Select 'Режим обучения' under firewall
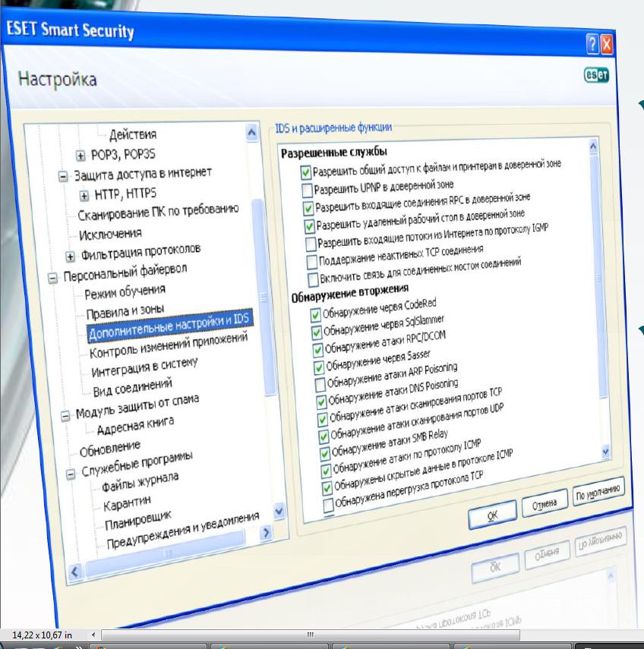The image size is (644, 649). [x=125, y=291]
